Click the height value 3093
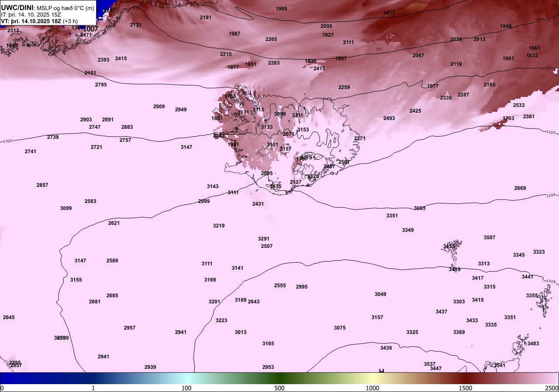 [420, 208]
